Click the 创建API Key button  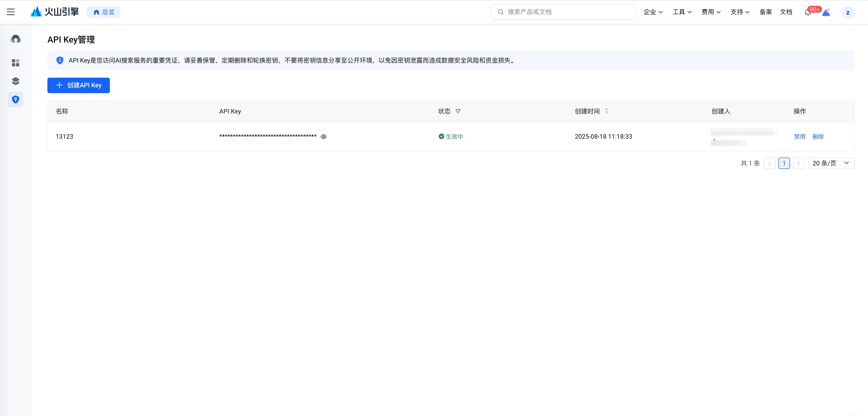78,86
